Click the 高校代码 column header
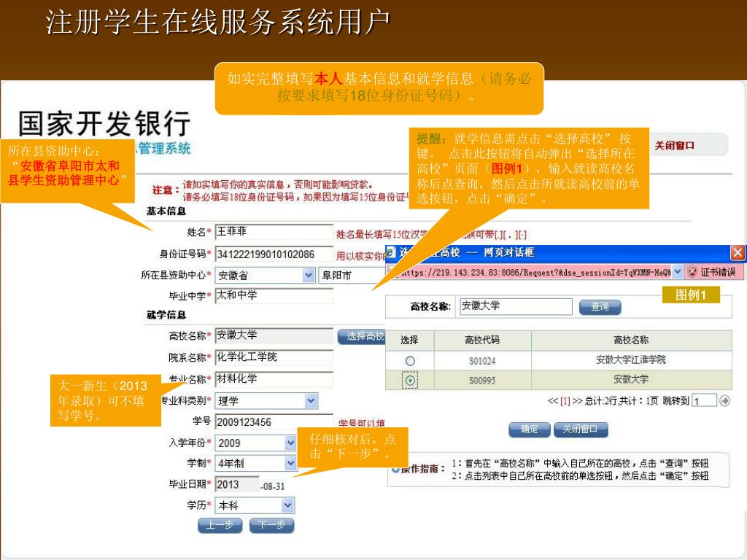Screen dimensions: 747x560 pos(483,340)
